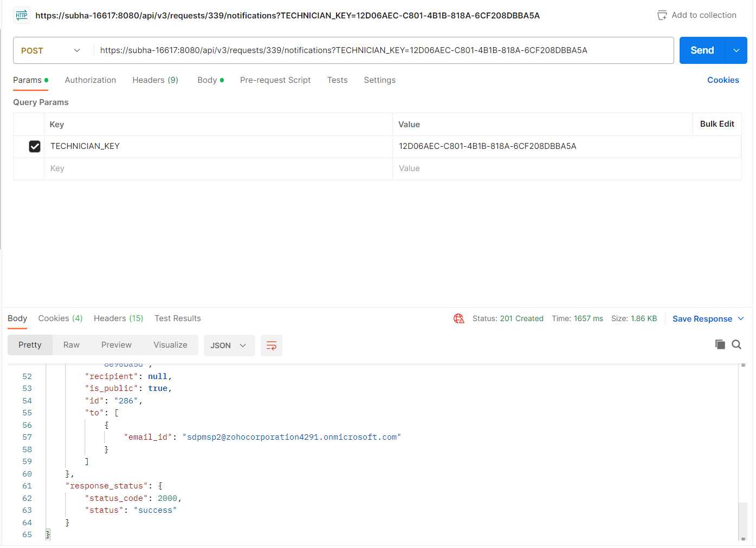Copy the response body with the copy icon
This screenshot has width=756, height=548.
point(720,344)
